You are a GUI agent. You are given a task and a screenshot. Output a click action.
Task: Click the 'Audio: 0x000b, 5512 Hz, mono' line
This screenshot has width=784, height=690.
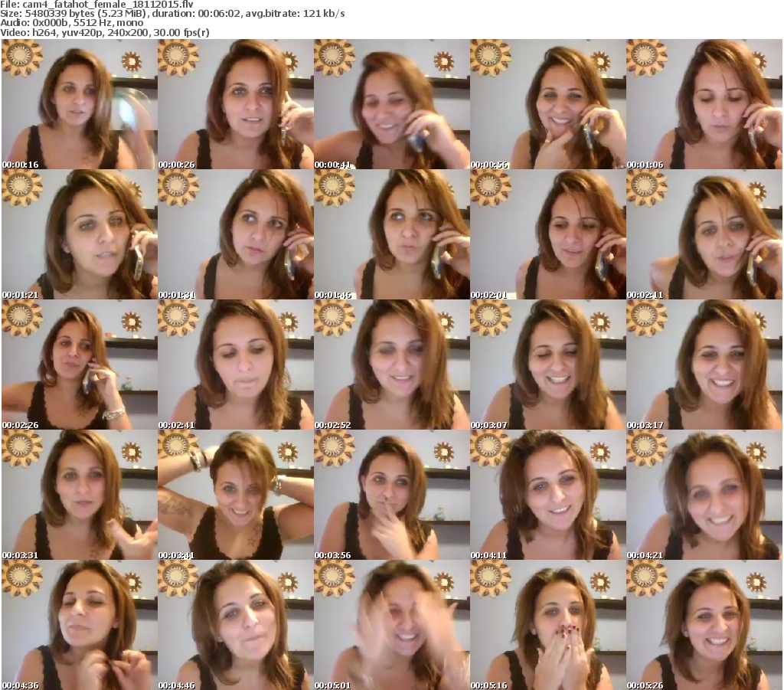point(71,23)
